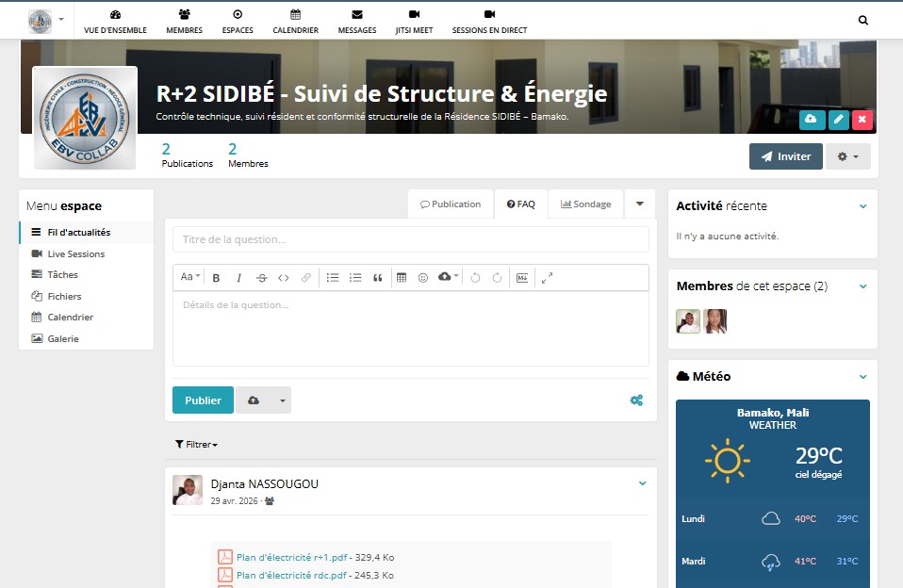This screenshot has height=588, width=903.
Task: Open the Aa text style dropdown
Action: click(190, 278)
